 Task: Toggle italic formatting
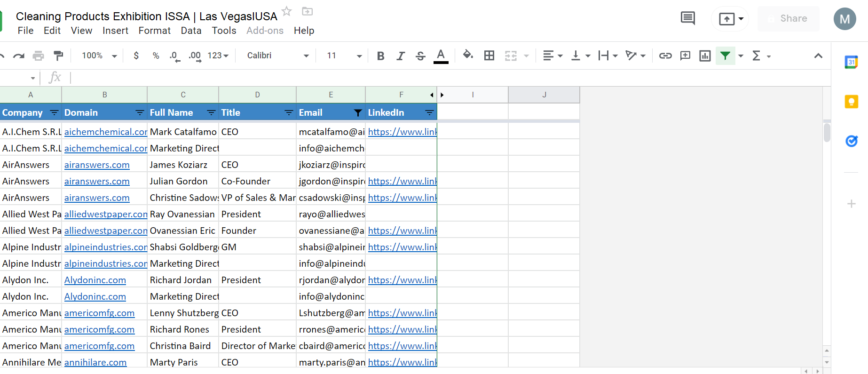coord(401,56)
